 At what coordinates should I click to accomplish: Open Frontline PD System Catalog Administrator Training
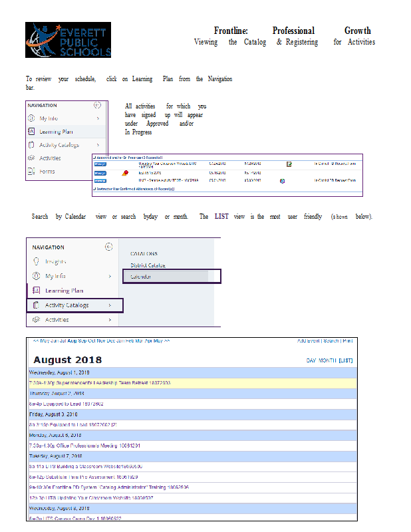(109, 487)
